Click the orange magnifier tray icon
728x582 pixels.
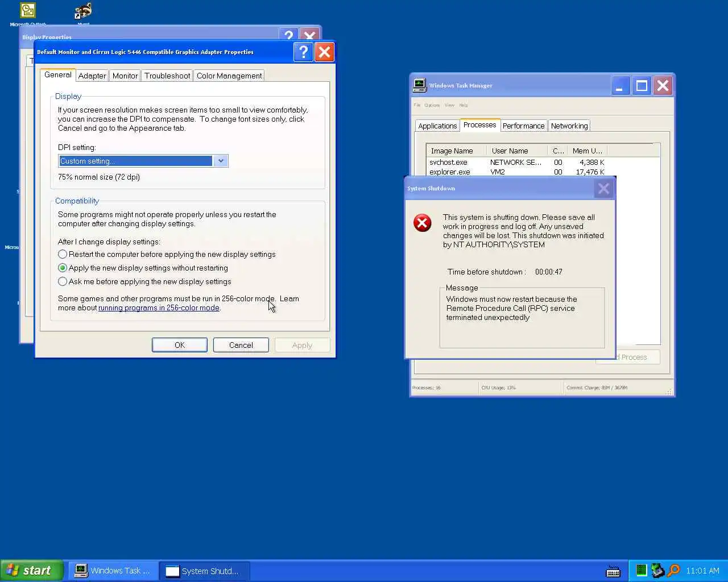[674, 570]
